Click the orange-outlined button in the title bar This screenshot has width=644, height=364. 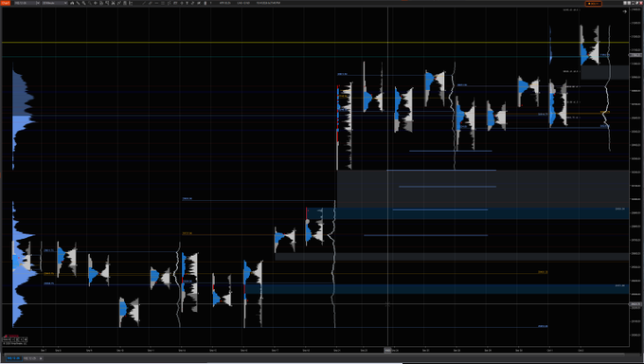[594, 3]
